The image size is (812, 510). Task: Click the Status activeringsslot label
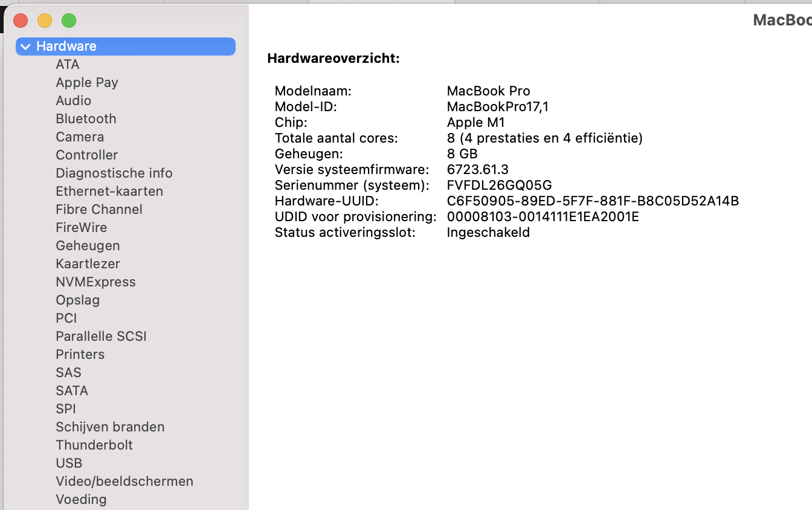click(345, 233)
